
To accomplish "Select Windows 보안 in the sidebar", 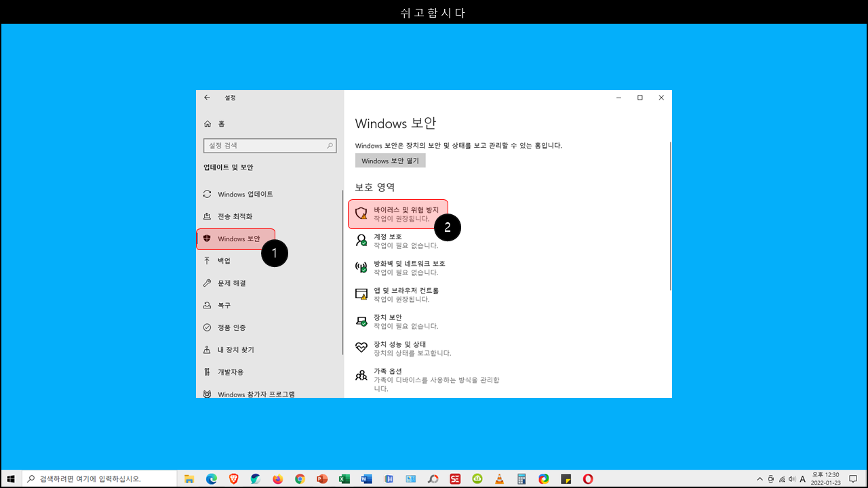I will tap(236, 239).
